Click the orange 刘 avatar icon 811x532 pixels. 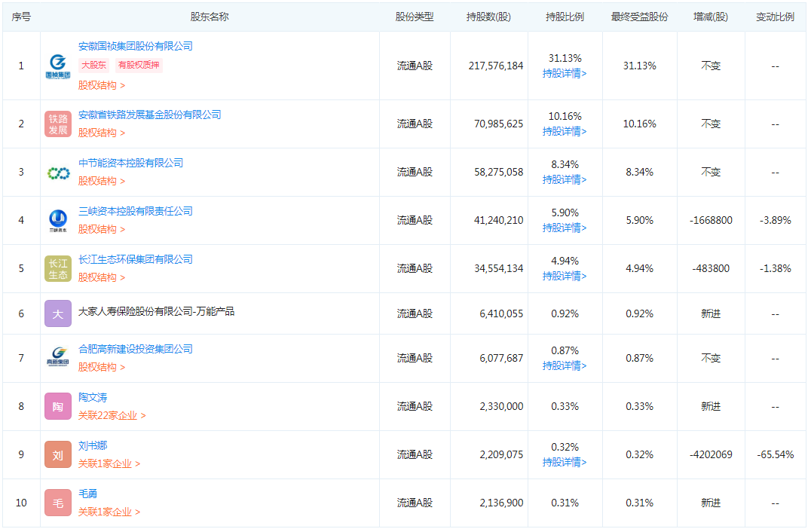(57, 455)
